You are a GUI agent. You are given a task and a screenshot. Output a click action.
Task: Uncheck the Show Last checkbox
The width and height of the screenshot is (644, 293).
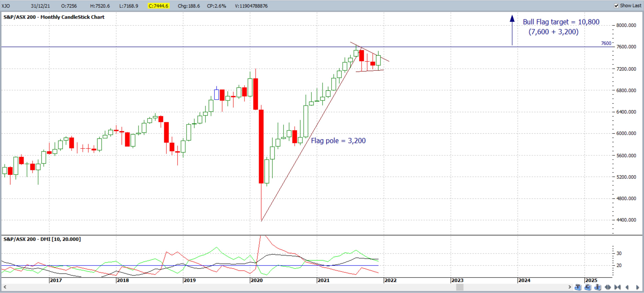[617, 6]
